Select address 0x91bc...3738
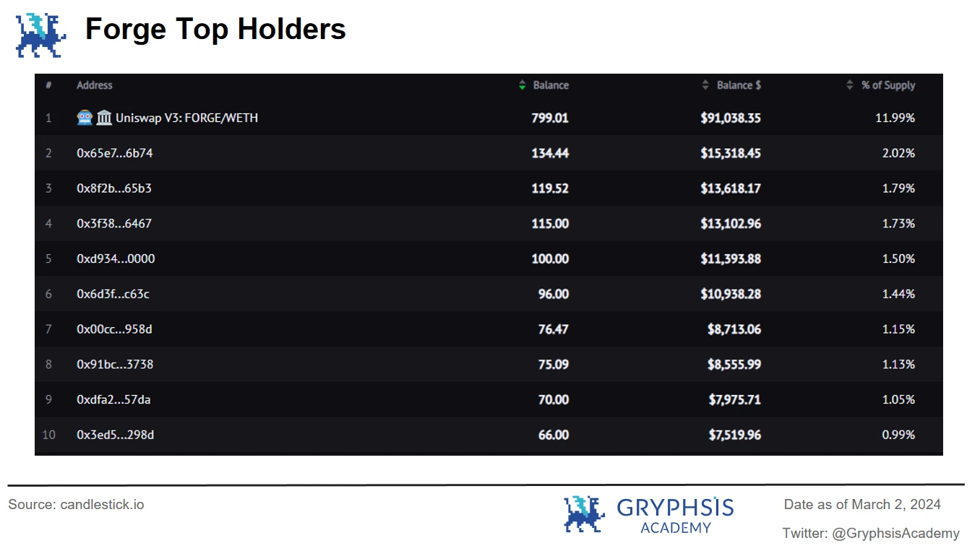This screenshot has width=980, height=551. [114, 364]
